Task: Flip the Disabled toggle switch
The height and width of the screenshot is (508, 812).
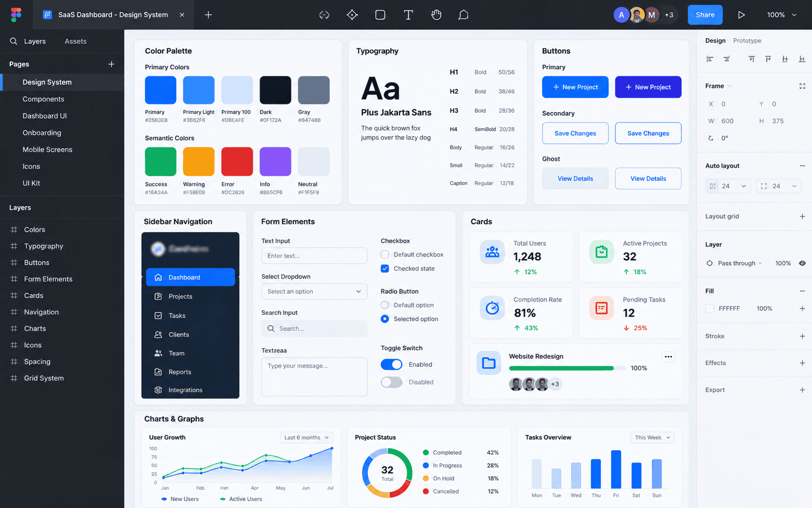Action: pyautogui.click(x=392, y=382)
